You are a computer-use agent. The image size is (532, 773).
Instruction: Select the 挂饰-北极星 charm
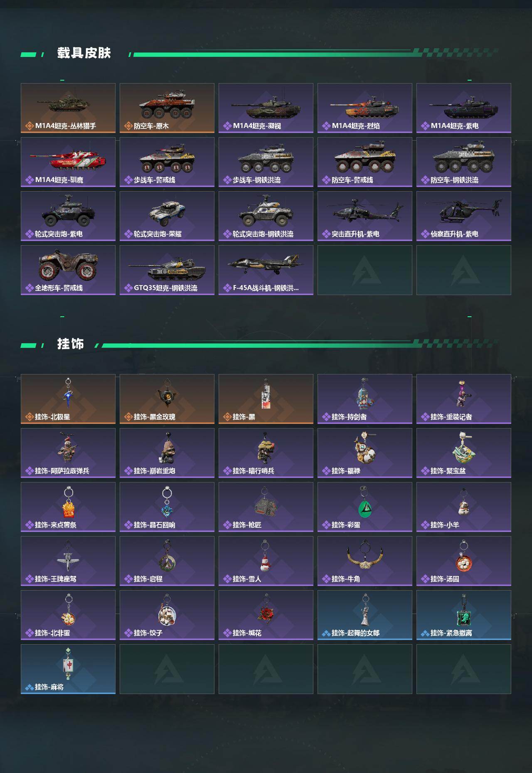point(68,399)
